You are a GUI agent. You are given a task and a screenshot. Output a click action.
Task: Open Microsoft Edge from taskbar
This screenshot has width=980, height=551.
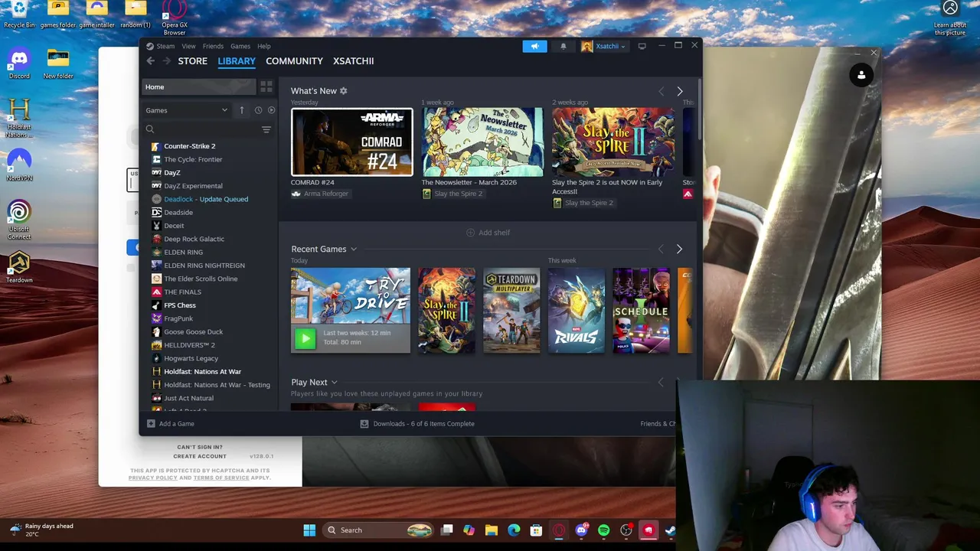coord(514,530)
